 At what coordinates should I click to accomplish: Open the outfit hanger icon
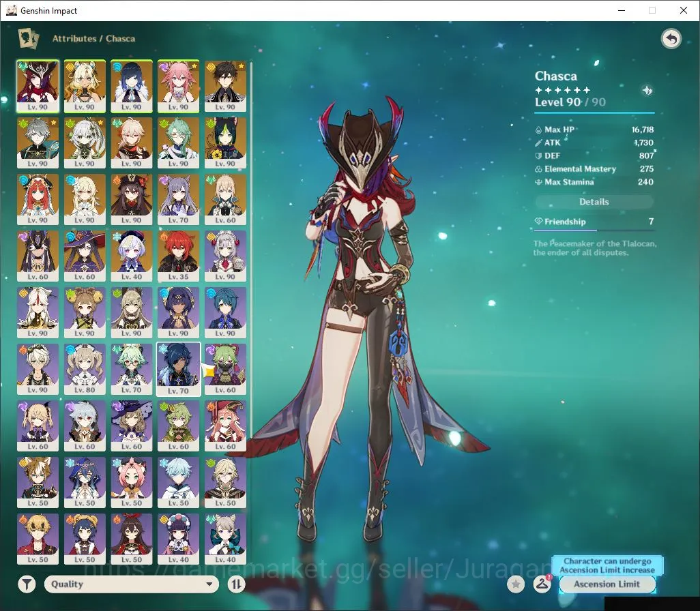(542, 584)
